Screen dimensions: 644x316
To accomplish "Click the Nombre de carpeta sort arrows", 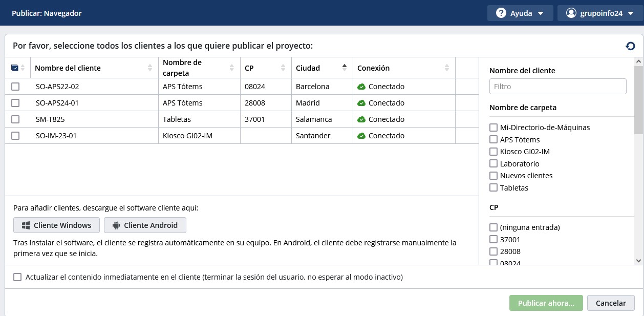I will (232, 68).
